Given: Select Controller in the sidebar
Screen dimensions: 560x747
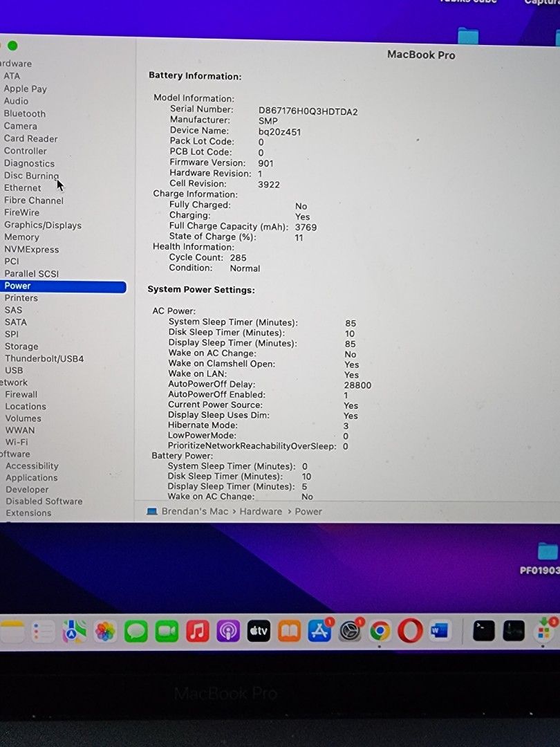Looking at the screenshot, I should (x=26, y=151).
